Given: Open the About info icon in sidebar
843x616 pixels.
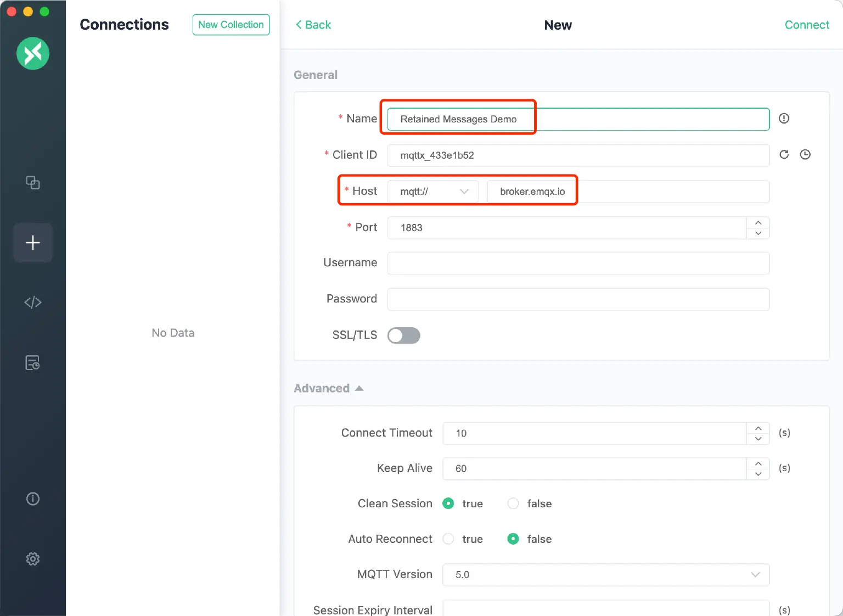Looking at the screenshot, I should (x=33, y=499).
